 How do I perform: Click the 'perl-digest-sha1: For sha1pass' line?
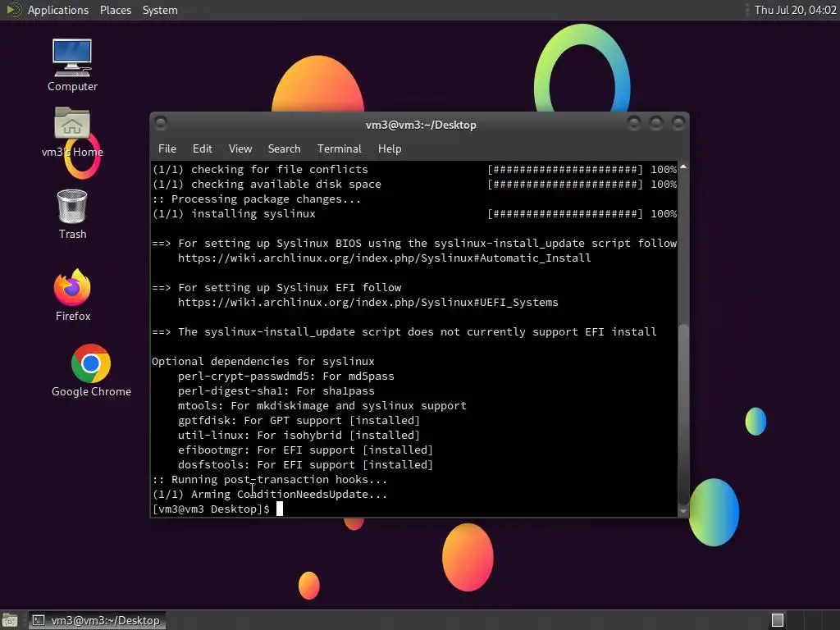(276, 391)
